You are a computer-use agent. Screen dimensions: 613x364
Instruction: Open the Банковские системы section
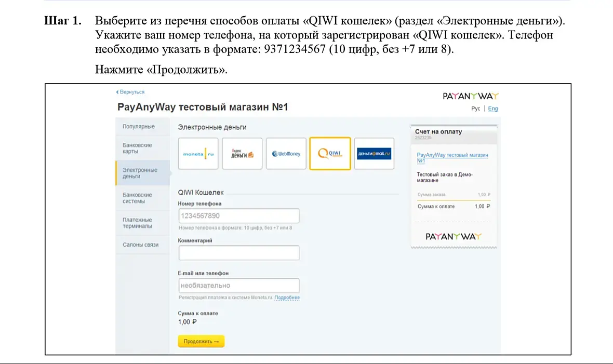coord(143,198)
